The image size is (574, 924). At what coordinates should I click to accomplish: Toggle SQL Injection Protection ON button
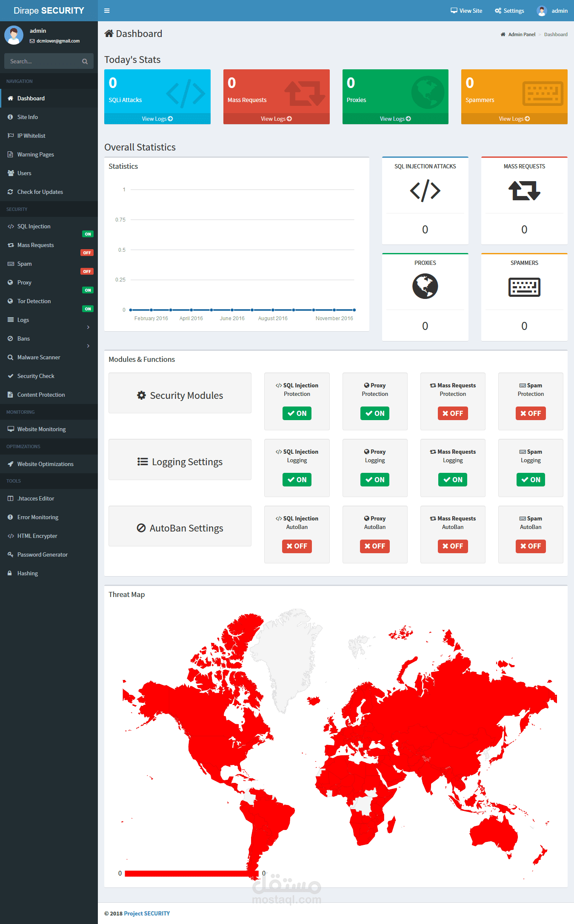click(297, 413)
